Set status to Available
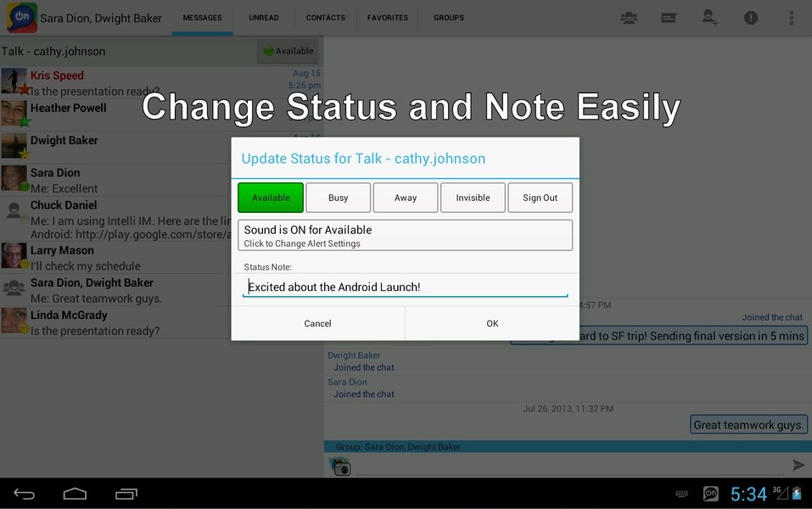 tap(271, 198)
